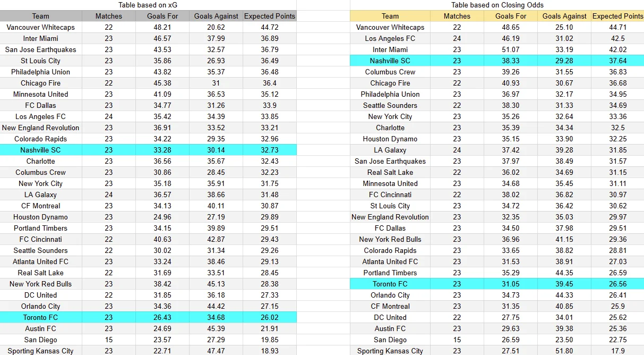Click the yellow Expected Points header cell
Viewport: 644px width, 355px height.
(x=617, y=16)
